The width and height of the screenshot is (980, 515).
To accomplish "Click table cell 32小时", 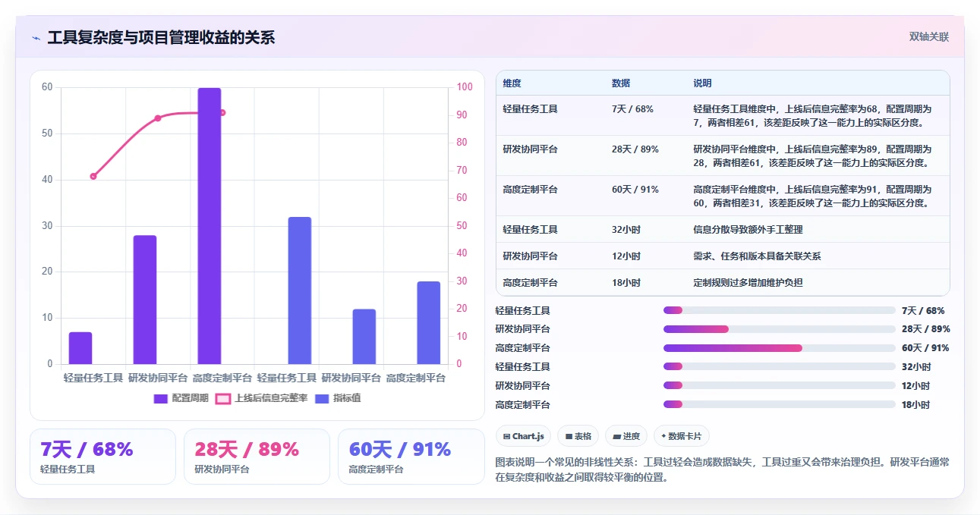I will click(x=626, y=230).
